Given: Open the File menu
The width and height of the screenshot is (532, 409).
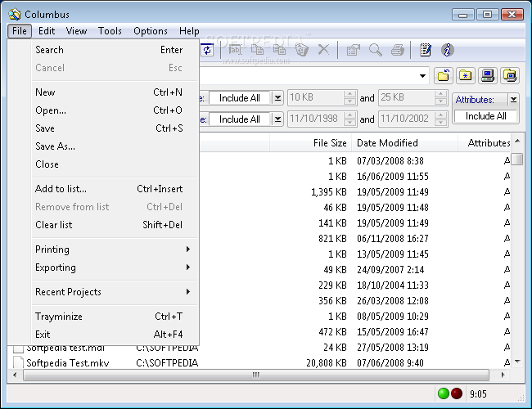Looking at the screenshot, I should coord(20,31).
